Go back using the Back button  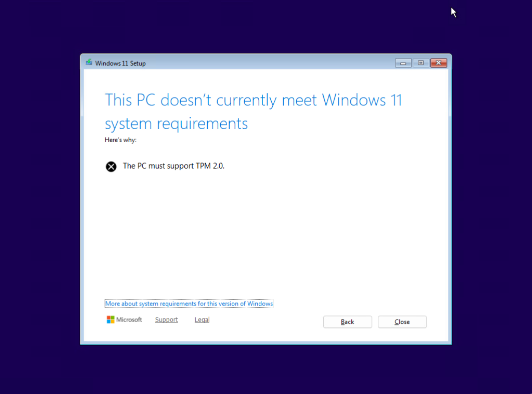(347, 322)
